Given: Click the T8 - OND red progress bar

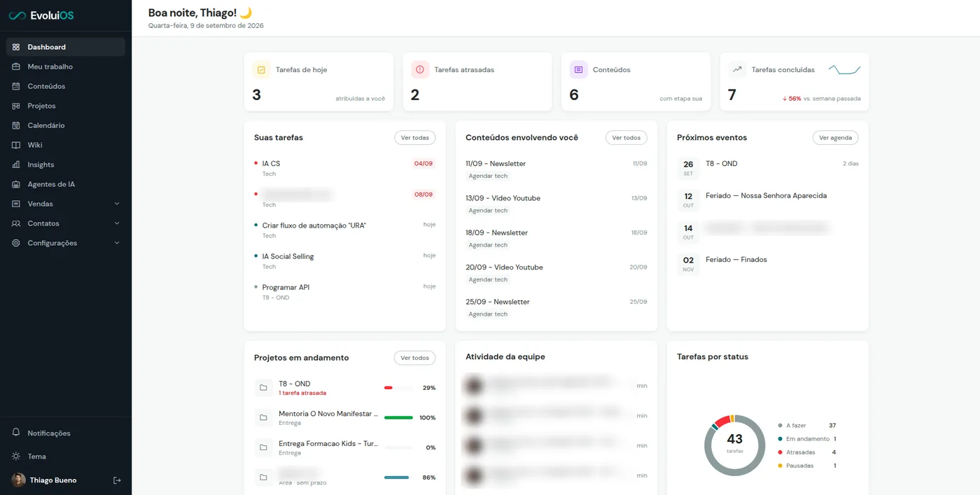Looking at the screenshot, I should (x=398, y=388).
